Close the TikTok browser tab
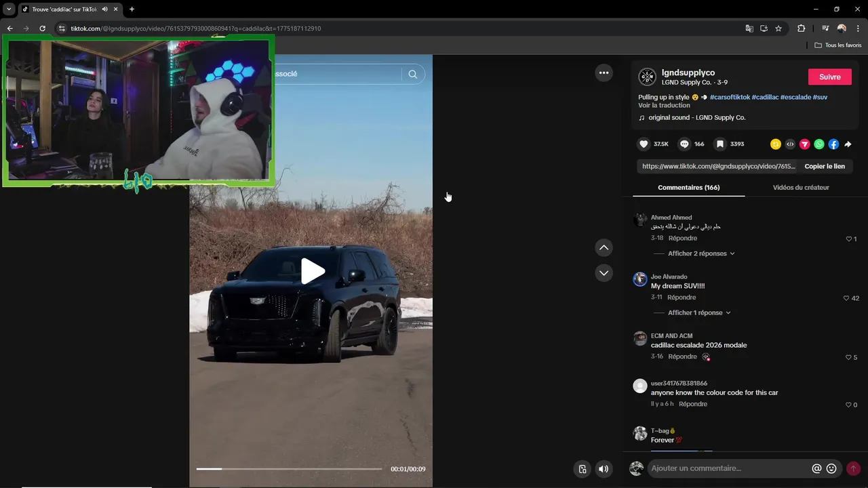 pos(116,9)
